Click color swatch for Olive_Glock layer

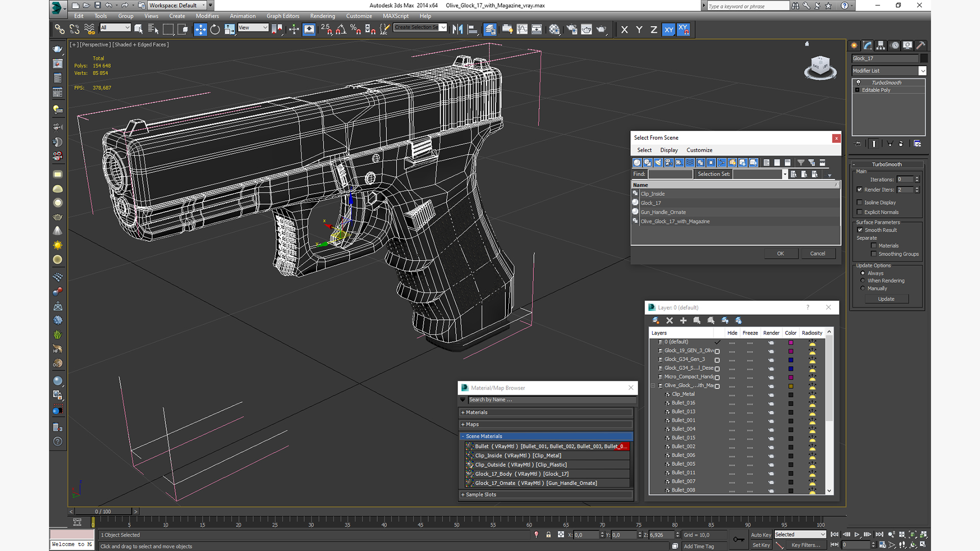click(791, 386)
